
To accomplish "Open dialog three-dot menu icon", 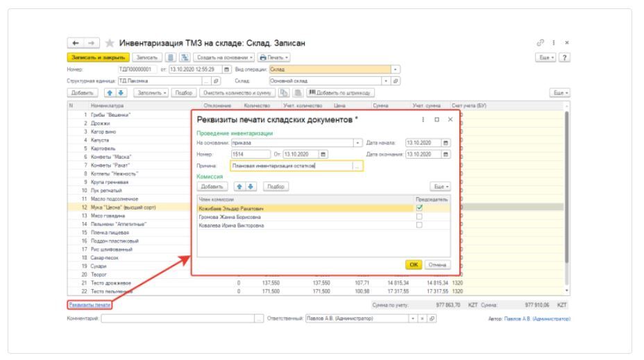I will click(x=423, y=119).
